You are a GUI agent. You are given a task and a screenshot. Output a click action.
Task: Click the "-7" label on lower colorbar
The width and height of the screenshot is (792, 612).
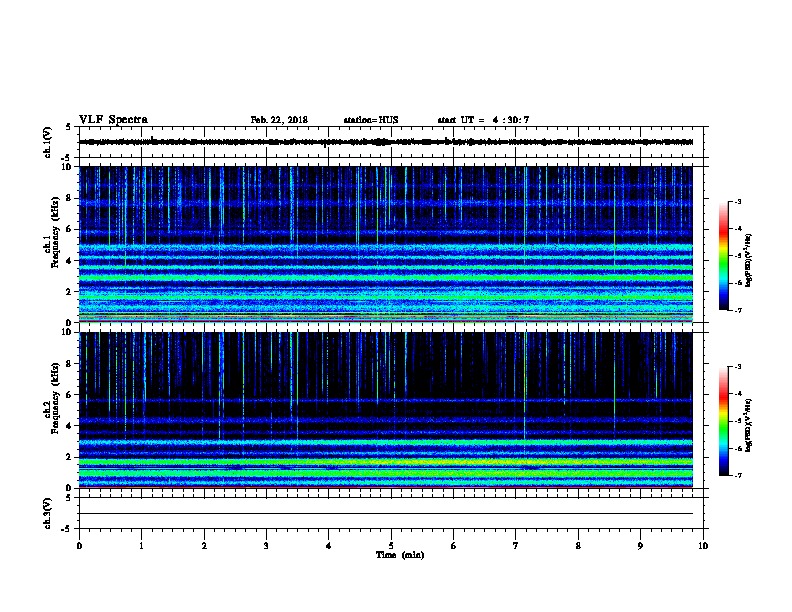[x=738, y=475]
